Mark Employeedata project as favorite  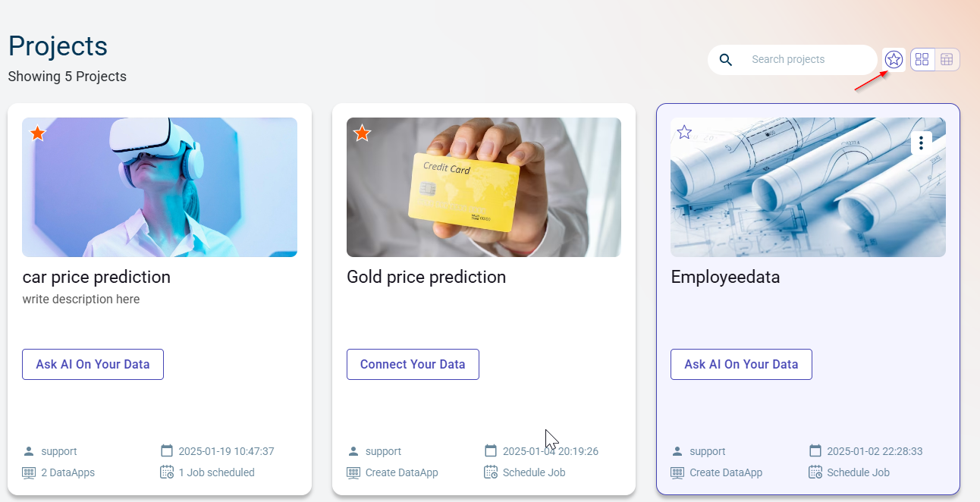pos(684,133)
